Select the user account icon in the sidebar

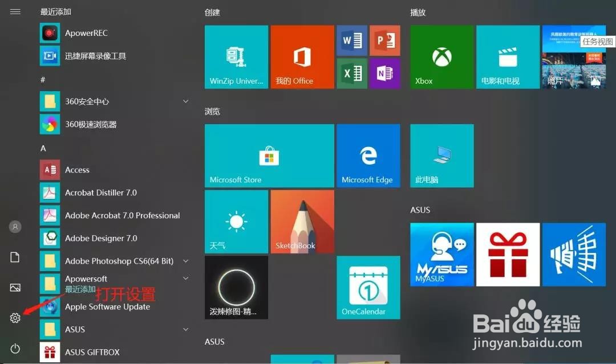15,227
